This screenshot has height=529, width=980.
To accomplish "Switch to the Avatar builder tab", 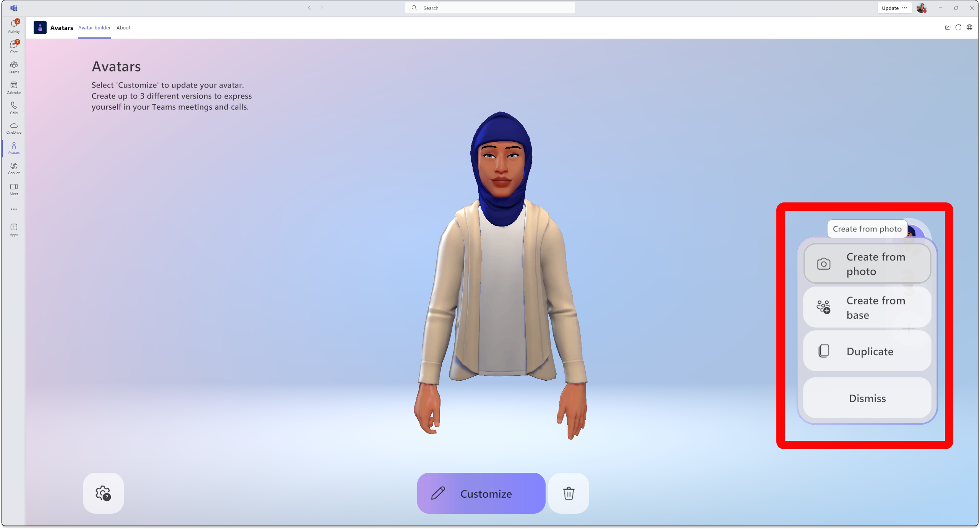I will coord(94,28).
